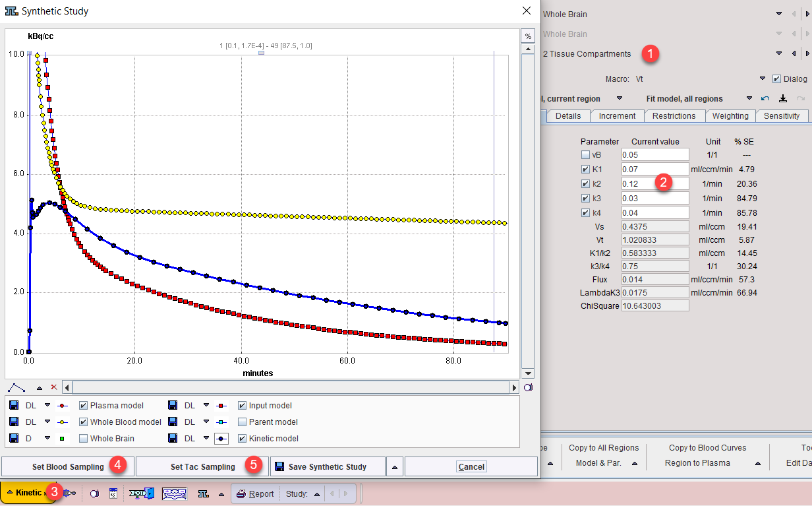Click the red X icon below the plot

[54, 387]
